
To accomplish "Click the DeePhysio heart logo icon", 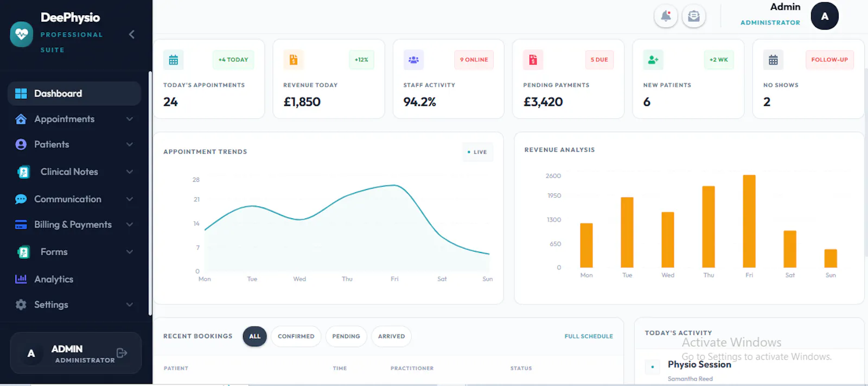I will click(22, 34).
